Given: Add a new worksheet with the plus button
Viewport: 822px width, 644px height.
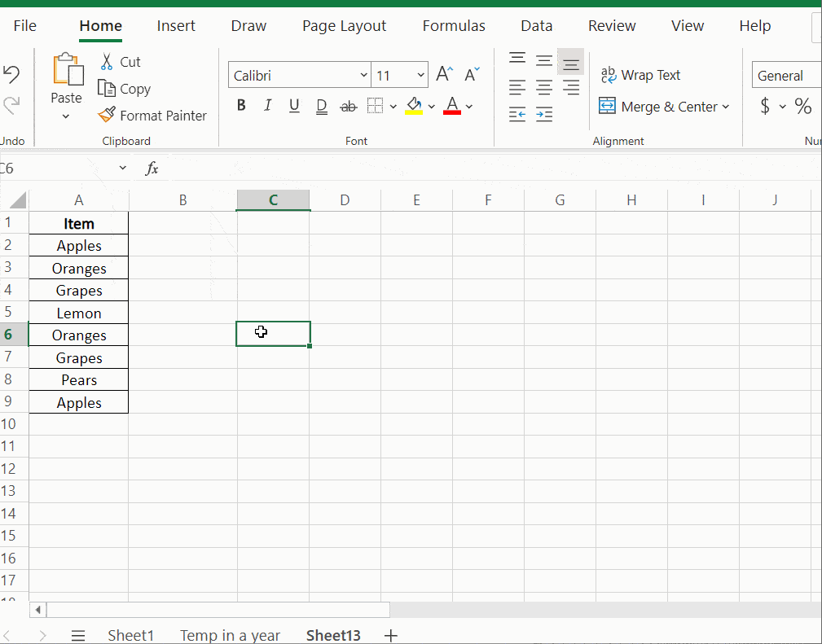Looking at the screenshot, I should (391, 635).
